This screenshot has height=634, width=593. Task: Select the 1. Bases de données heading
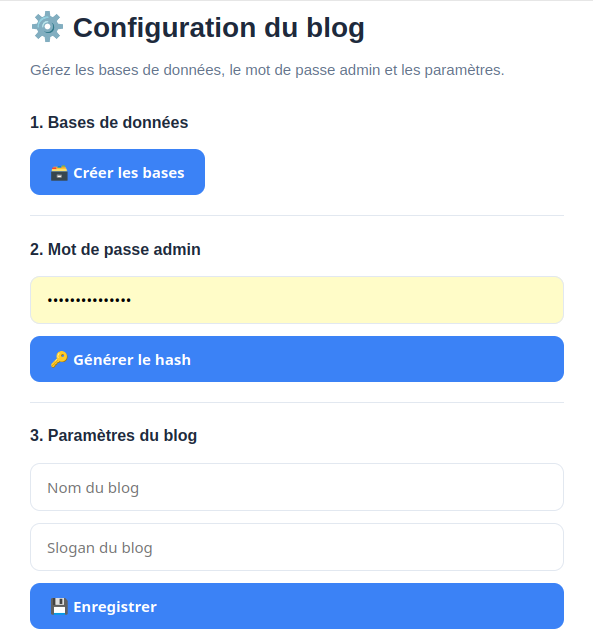[x=109, y=122]
